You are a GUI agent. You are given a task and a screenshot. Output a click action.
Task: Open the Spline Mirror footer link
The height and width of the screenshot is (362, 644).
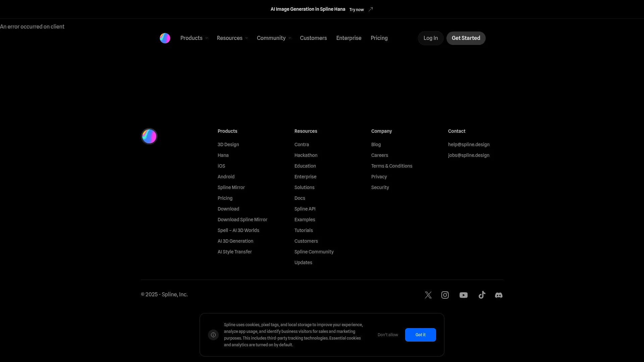click(x=231, y=187)
